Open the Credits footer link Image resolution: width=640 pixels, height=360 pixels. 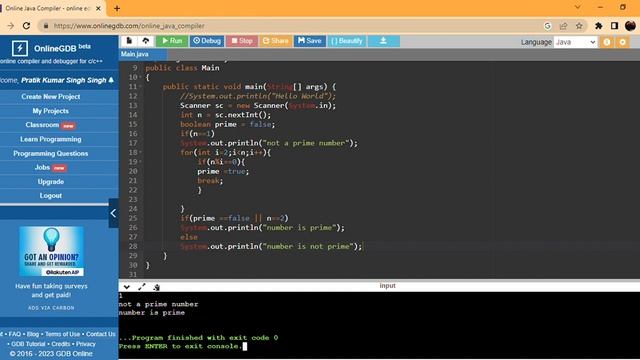pyautogui.click(x=61, y=344)
